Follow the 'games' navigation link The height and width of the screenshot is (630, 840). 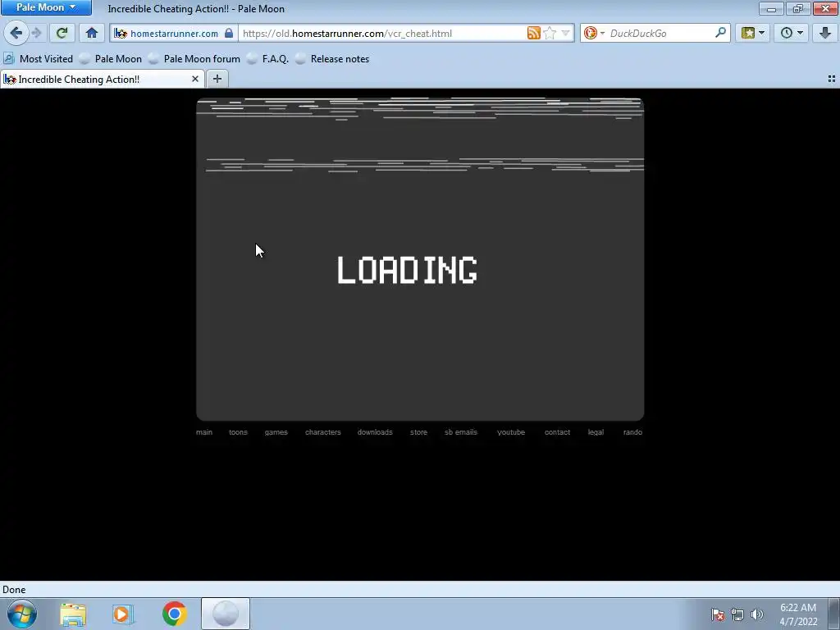point(276,432)
